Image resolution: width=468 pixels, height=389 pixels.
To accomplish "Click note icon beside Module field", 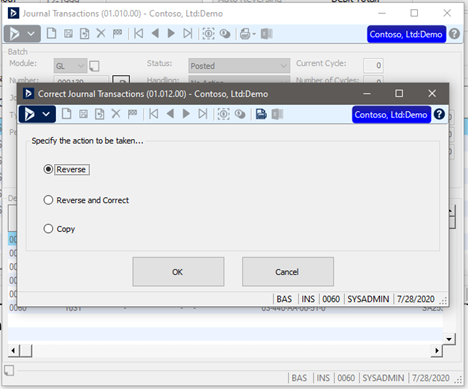I will click(x=94, y=66).
